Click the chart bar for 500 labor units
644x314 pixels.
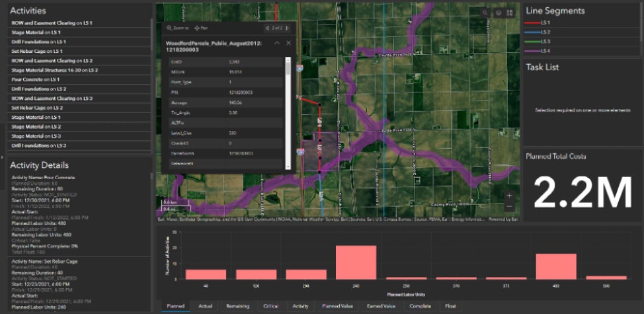coord(606,278)
